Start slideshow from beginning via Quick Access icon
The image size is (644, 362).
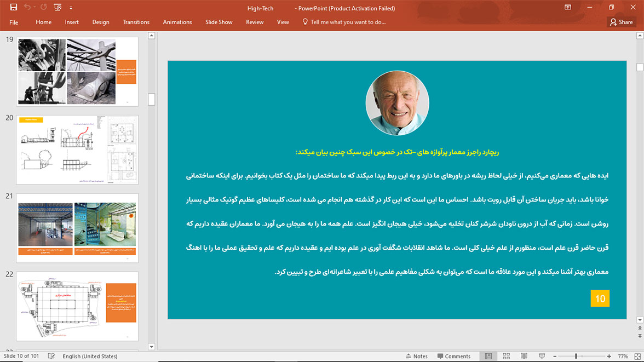pyautogui.click(x=58, y=7)
